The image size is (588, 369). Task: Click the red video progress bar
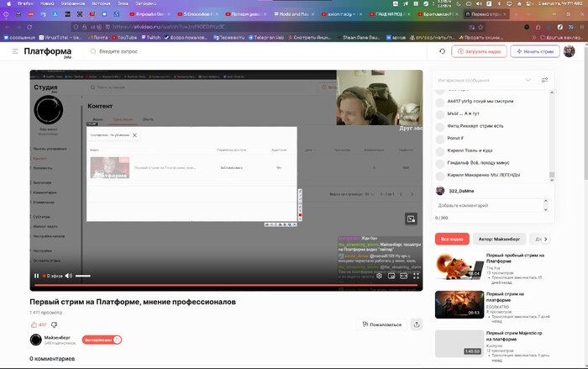click(226, 285)
